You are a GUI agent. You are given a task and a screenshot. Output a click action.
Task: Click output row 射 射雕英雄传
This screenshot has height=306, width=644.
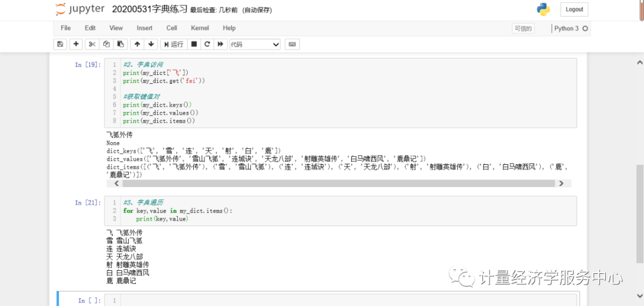pos(128,265)
